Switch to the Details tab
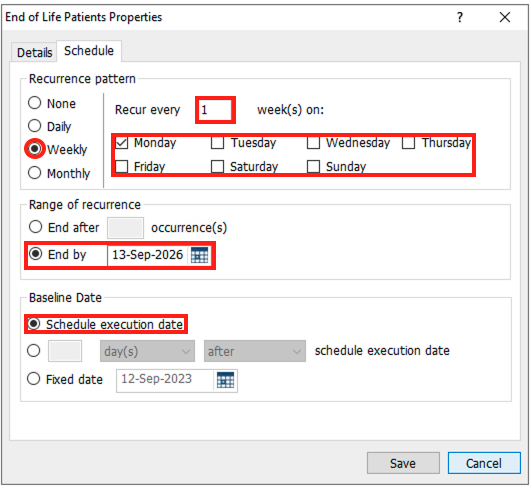530x487 pixels. 34,53
